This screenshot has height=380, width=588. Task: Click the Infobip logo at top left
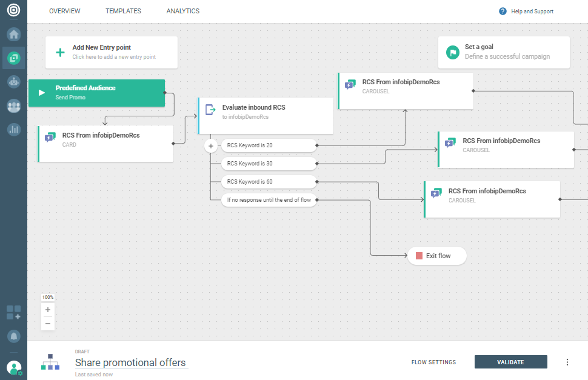(13, 10)
